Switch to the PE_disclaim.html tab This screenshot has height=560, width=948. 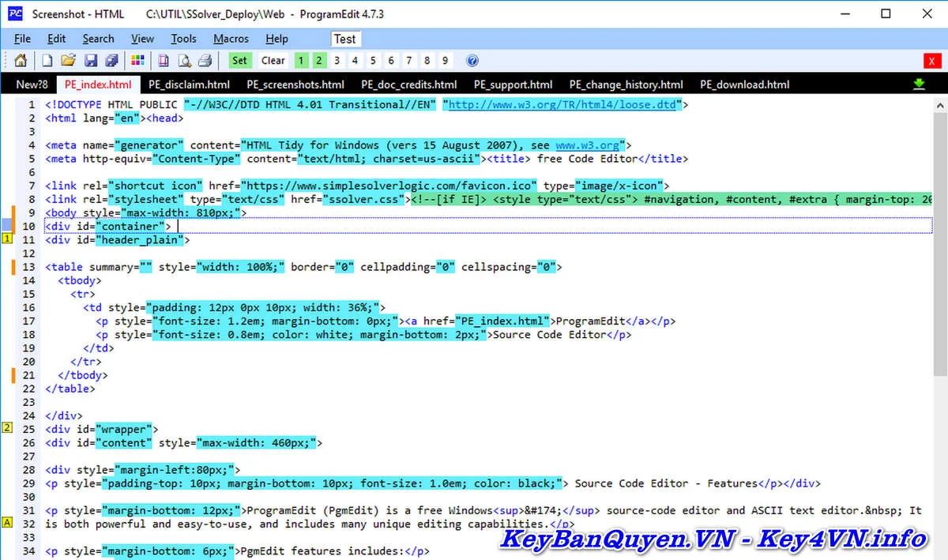click(189, 85)
